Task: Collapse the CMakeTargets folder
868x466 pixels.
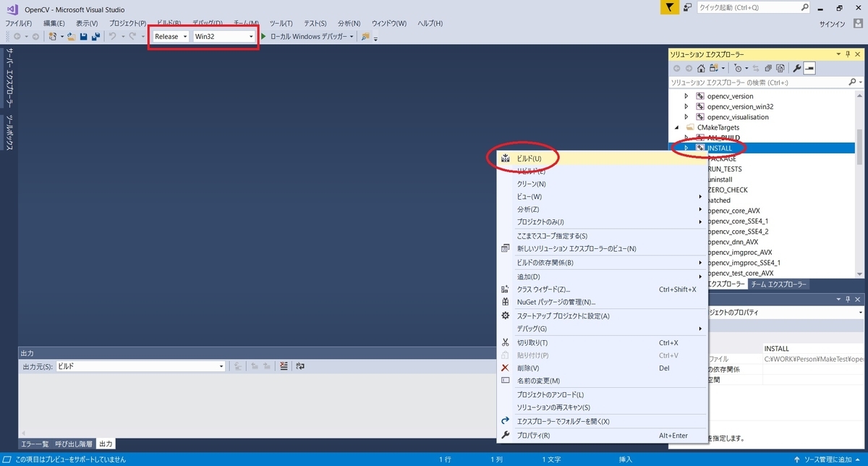Action: click(x=678, y=127)
